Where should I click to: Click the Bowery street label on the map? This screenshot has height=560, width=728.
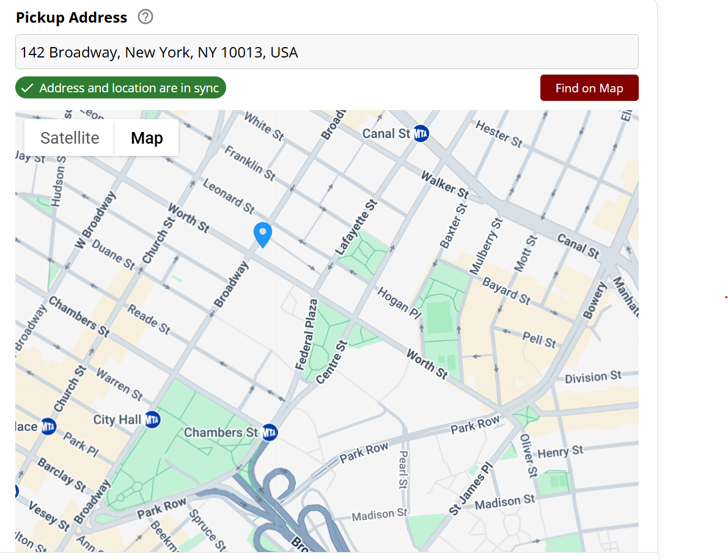pyautogui.click(x=595, y=298)
